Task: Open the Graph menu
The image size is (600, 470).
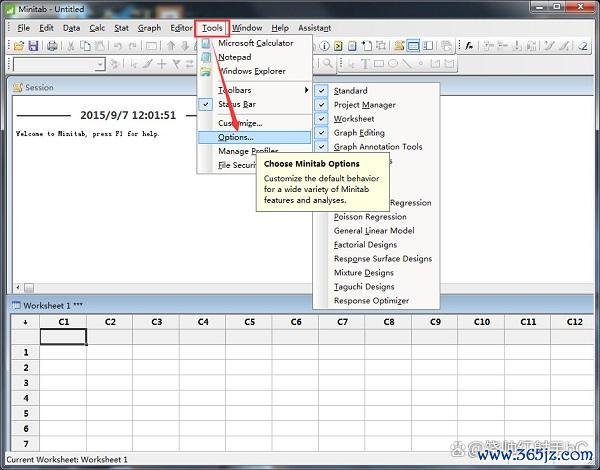Action: 149,28
